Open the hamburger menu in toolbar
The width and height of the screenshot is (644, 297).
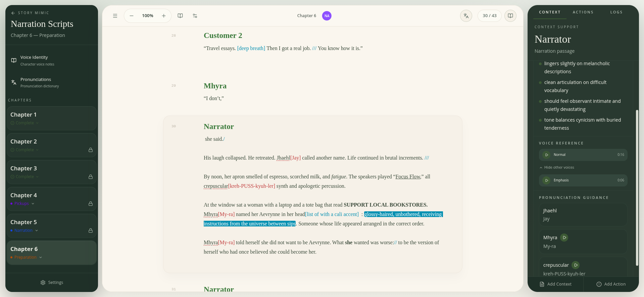click(115, 16)
